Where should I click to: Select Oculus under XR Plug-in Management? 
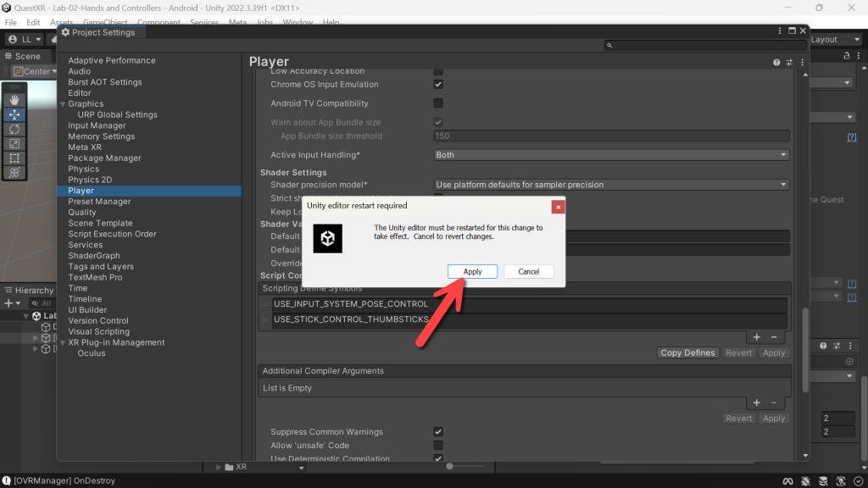(92, 353)
